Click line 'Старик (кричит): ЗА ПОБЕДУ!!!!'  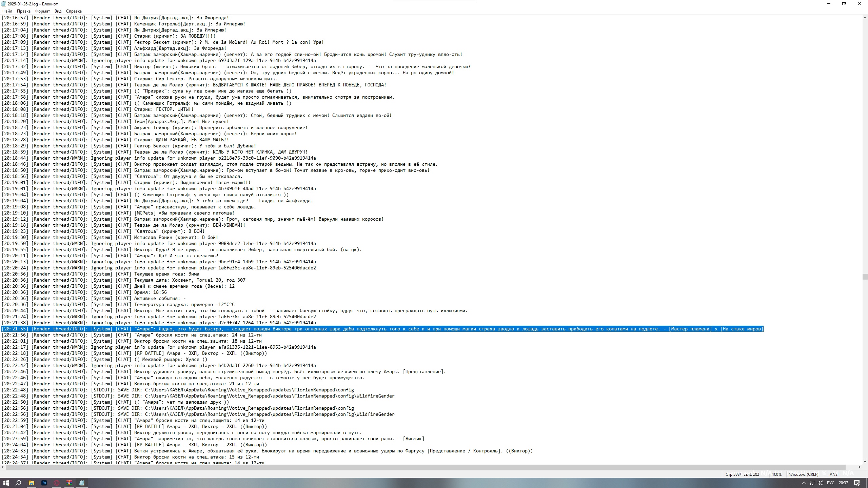point(108,36)
